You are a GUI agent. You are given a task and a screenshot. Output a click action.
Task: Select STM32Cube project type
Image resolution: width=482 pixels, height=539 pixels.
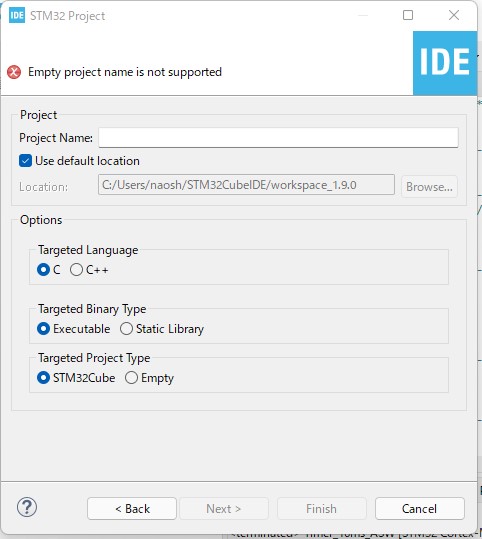click(43, 378)
